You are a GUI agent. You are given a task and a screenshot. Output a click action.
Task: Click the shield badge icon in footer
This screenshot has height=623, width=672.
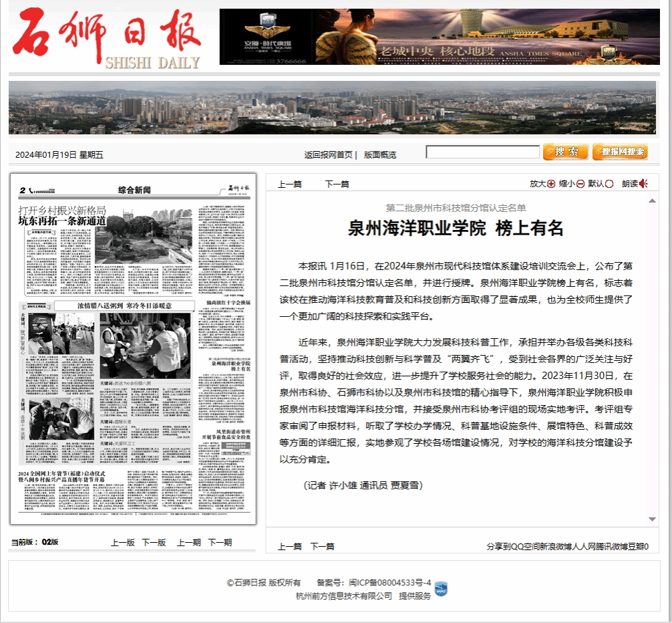441,589
